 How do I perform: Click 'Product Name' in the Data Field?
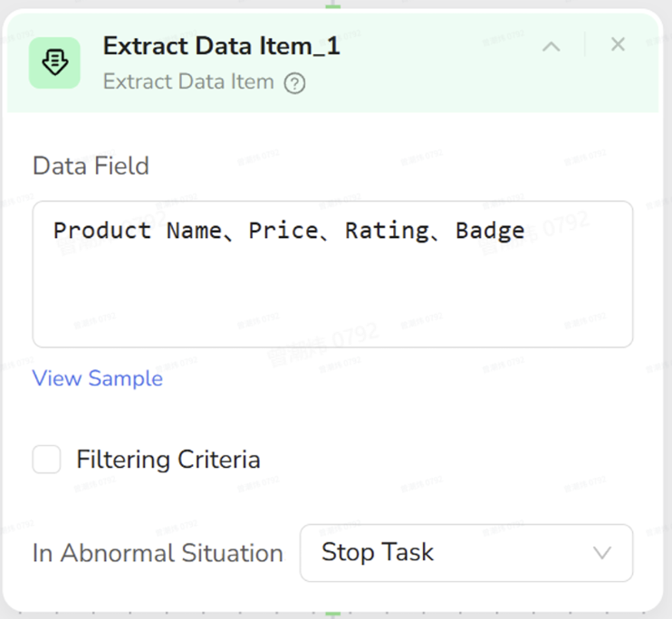(x=136, y=231)
